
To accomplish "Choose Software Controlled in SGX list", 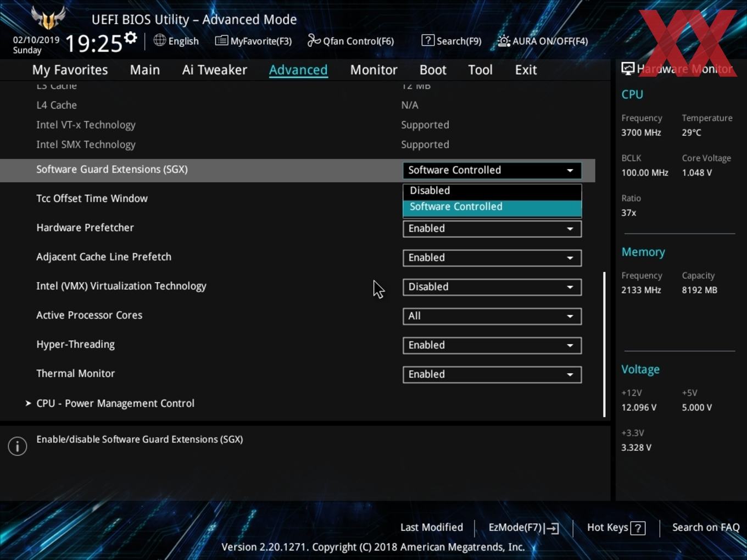I will coord(492,207).
